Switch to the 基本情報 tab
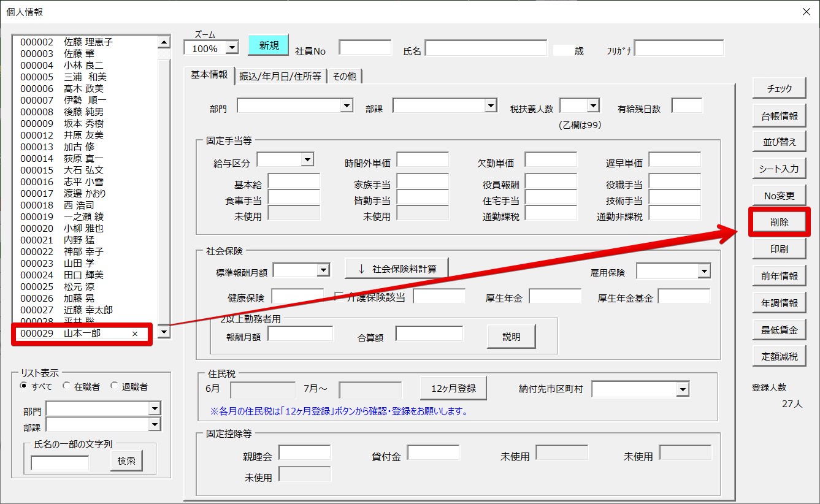Image resolution: width=820 pixels, height=504 pixels. tap(209, 75)
